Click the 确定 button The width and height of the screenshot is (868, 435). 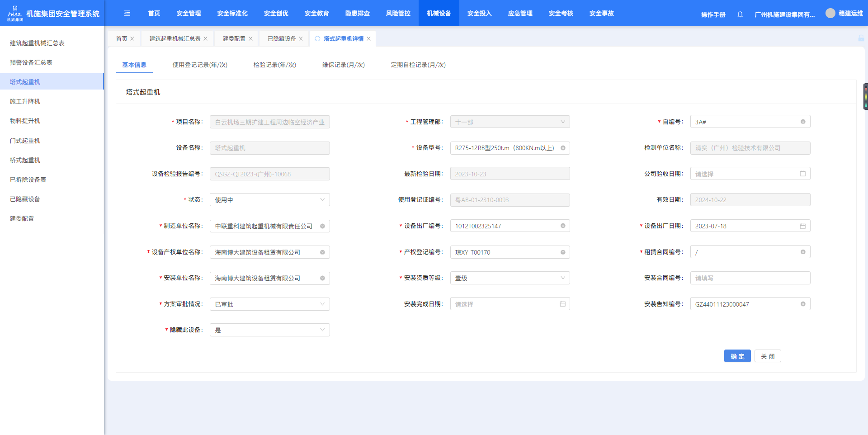737,356
